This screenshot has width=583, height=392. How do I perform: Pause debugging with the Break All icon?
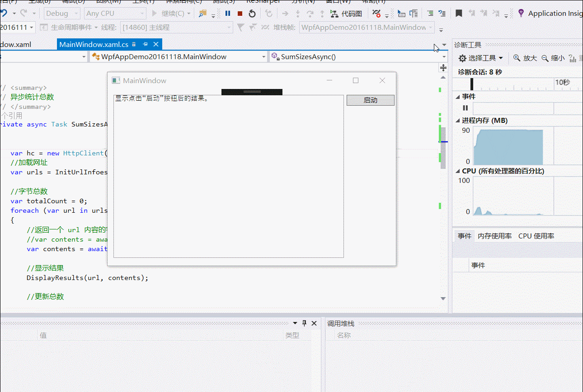pyautogui.click(x=228, y=14)
